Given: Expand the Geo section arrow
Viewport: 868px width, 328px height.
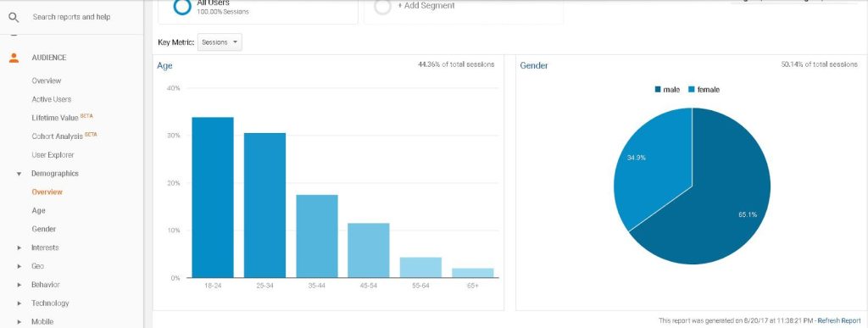Looking at the screenshot, I should click(x=19, y=266).
